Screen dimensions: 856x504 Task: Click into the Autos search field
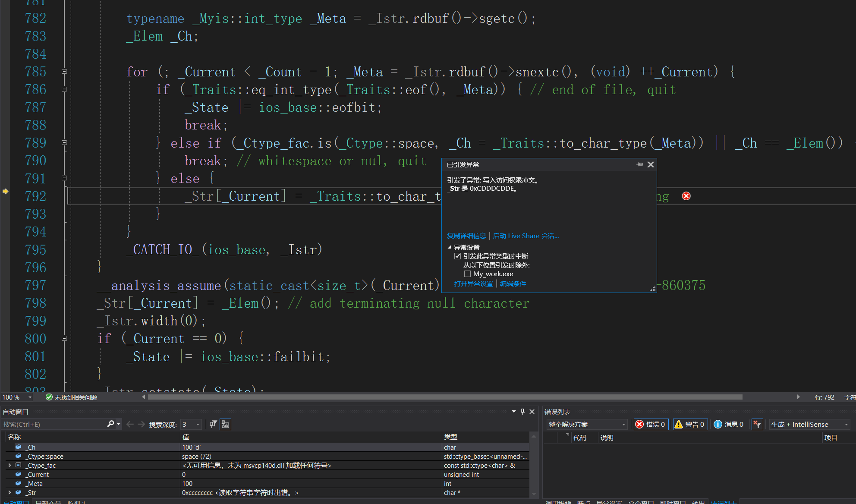click(54, 425)
